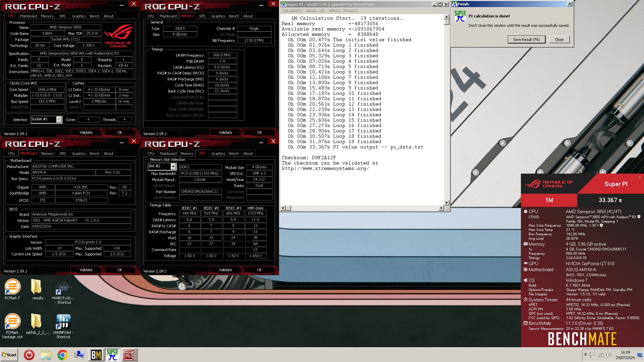Switch to BenchMate in taskbar

(96, 355)
